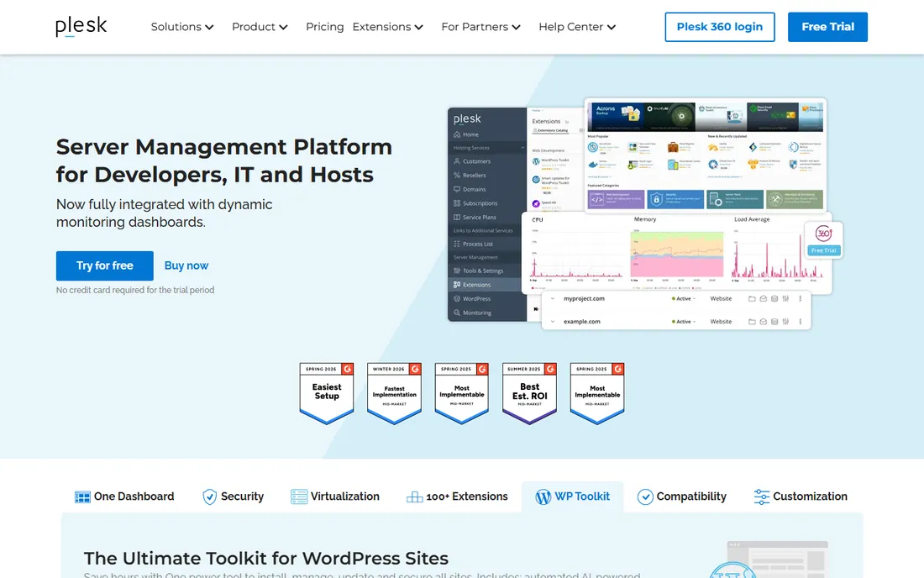Screen dimensions: 924x578
Task: Click Subscriptions in the preview sidebar
Action: point(475,203)
